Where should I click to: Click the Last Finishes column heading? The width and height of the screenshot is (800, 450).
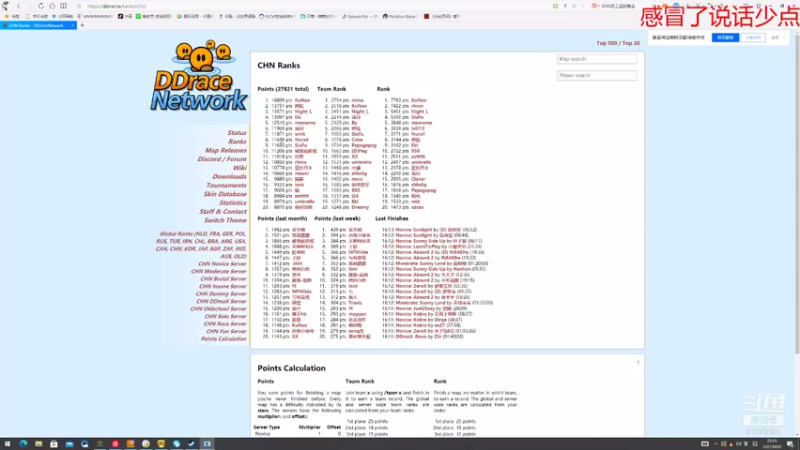pyautogui.click(x=392, y=218)
